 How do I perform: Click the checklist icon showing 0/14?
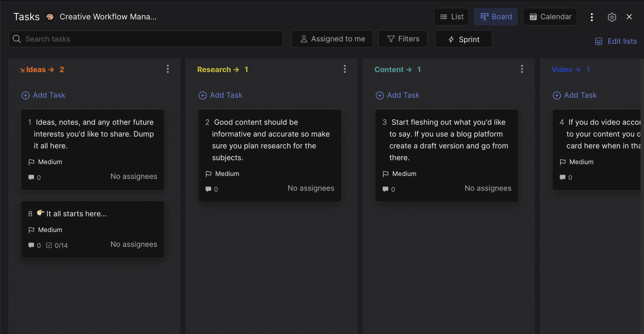coord(49,245)
